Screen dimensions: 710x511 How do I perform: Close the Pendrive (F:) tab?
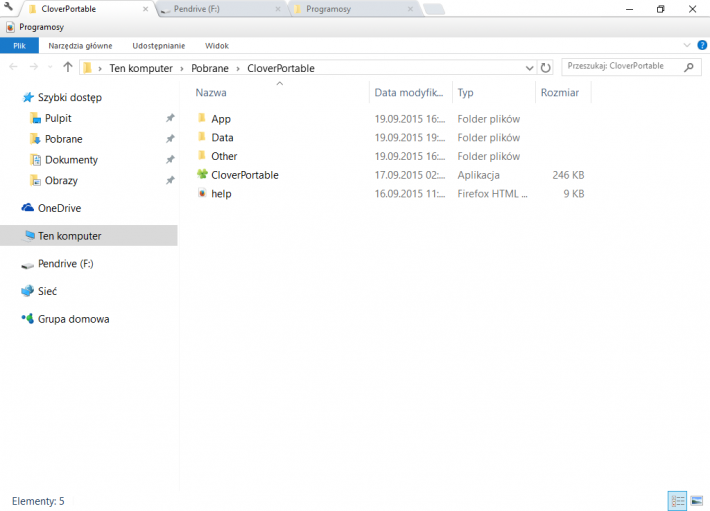[x=278, y=9]
